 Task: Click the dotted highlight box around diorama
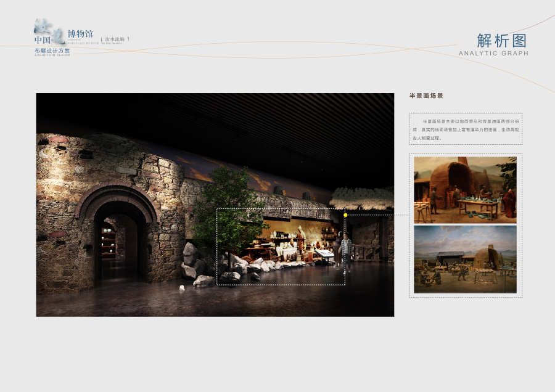(x=281, y=284)
